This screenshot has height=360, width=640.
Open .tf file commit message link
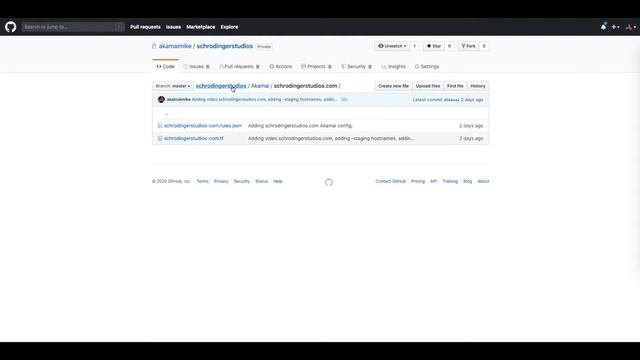[x=331, y=138]
